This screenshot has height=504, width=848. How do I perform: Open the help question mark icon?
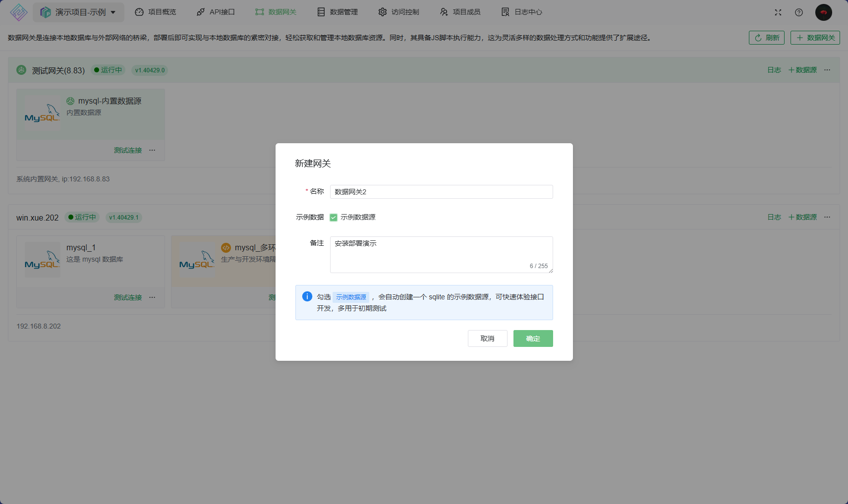[x=799, y=12]
